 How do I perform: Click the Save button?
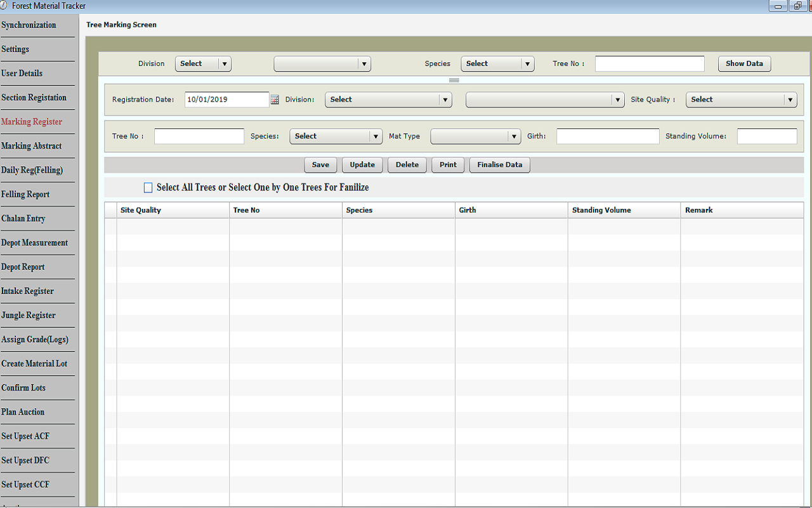point(320,165)
